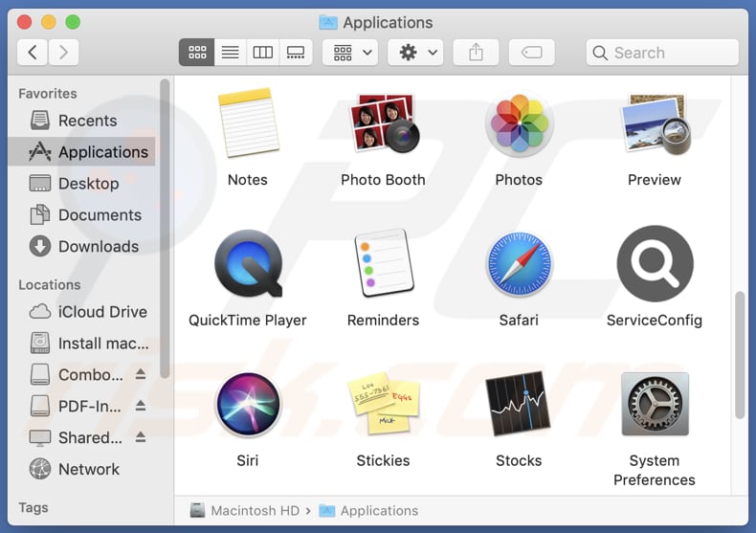The height and width of the screenshot is (533, 756).
Task: Click the Share toolbar button
Action: coord(476,52)
